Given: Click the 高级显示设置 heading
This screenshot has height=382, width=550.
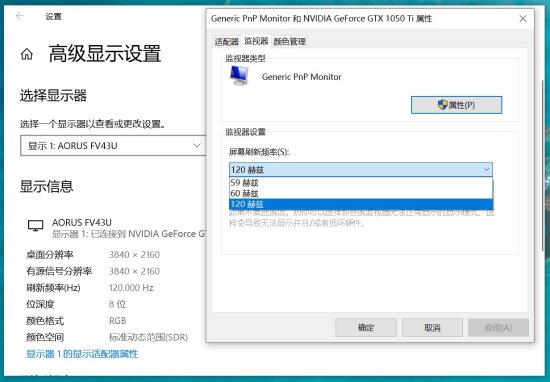Looking at the screenshot, I should point(105,54).
